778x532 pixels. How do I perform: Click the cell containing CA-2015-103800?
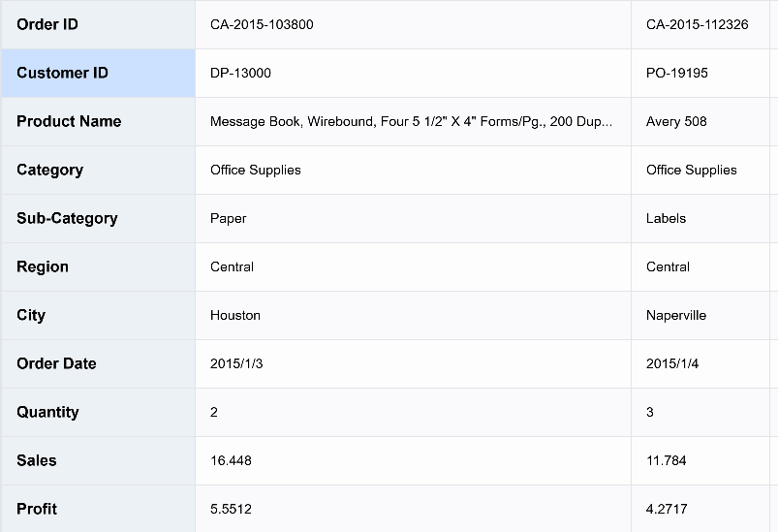click(412, 24)
